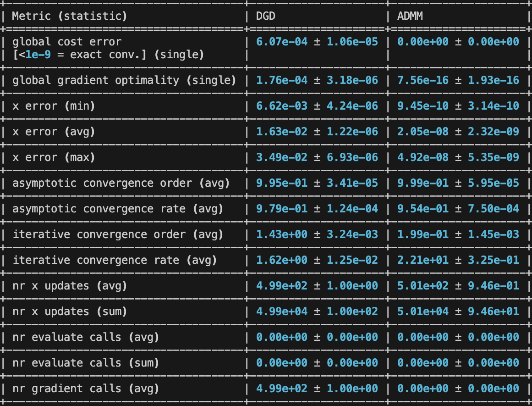Select the DGD column header

pyautogui.click(x=266, y=16)
